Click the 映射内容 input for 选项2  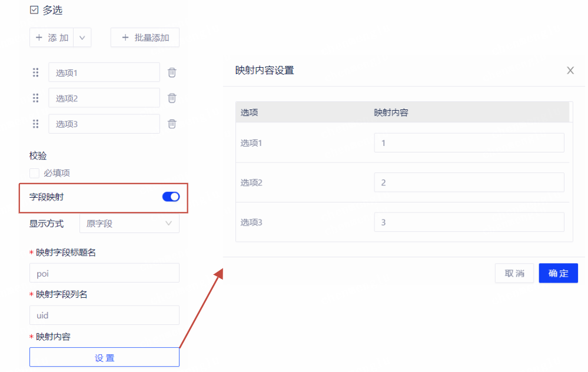point(469,182)
